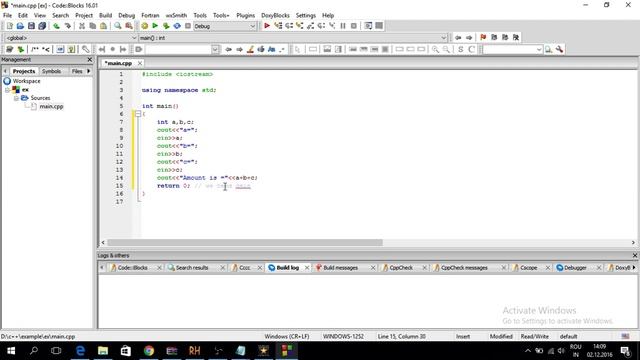Click the Save all files icon
640x360 pixels.
point(42,26)
